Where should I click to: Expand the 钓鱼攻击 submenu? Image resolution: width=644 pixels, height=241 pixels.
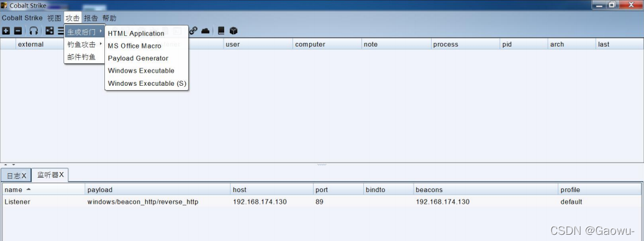(x=84, y=44)
